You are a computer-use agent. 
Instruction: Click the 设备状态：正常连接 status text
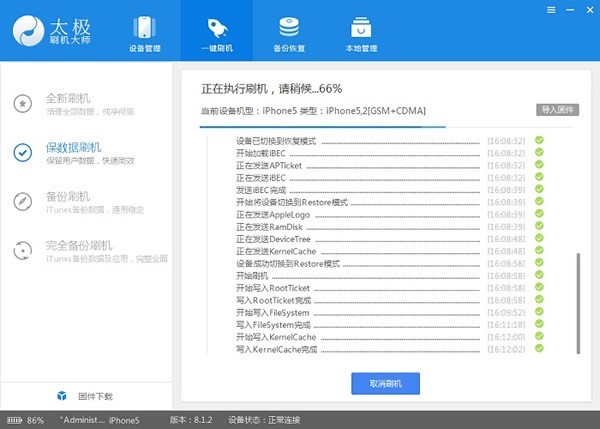[x=264, y=420]
